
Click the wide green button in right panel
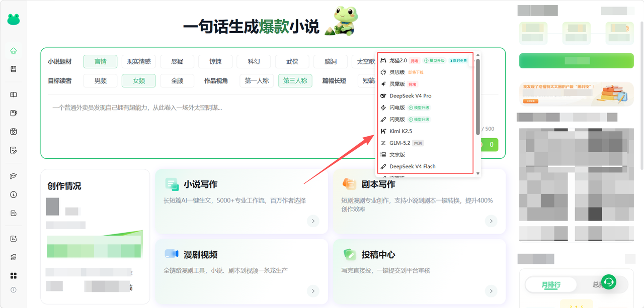pyautogui.click(x=577, y=60)
